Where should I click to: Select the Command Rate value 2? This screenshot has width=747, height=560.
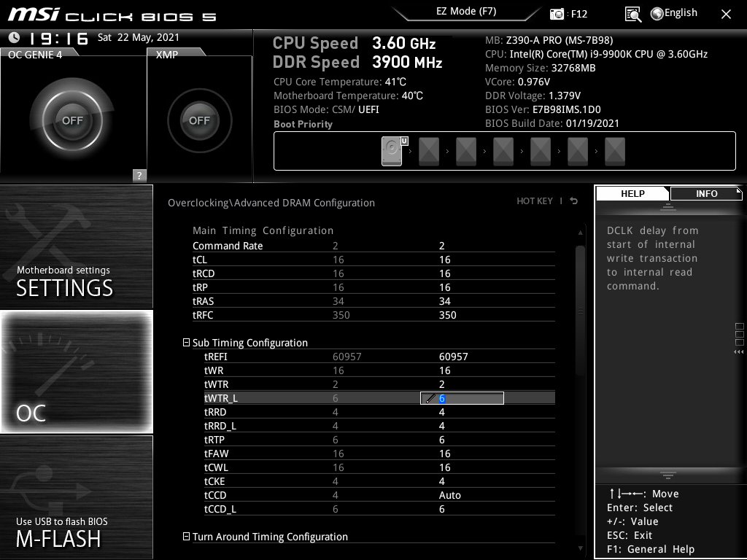(x=441, y=246)
